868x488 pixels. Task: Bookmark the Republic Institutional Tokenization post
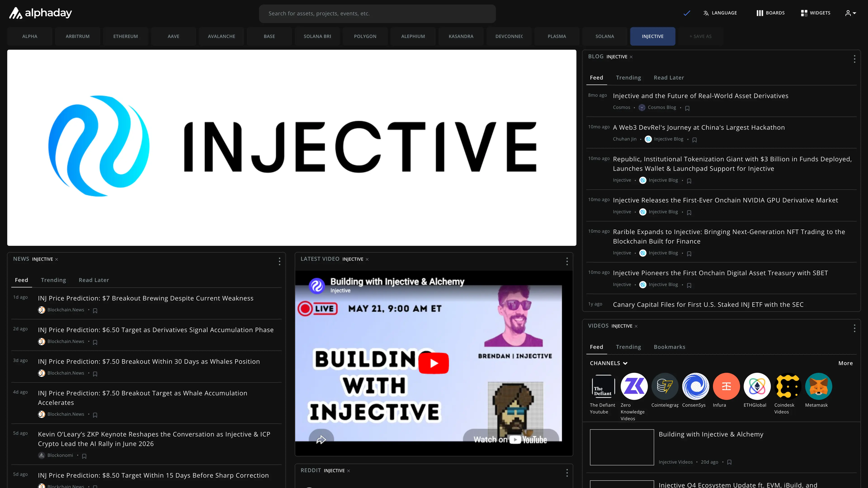[x=689, y=181]
